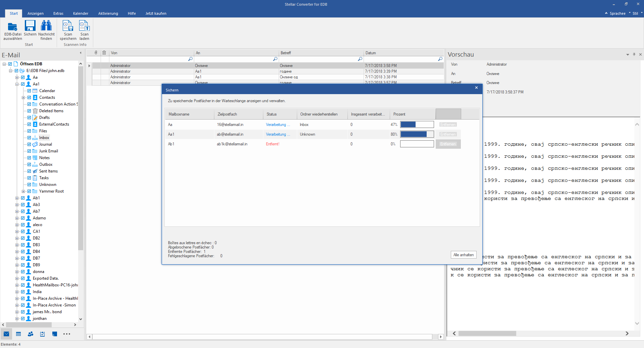Switch to mail view icon at bottom
Image resolution: width=644 pixels, height=348 pixels.
click(6, 334)
